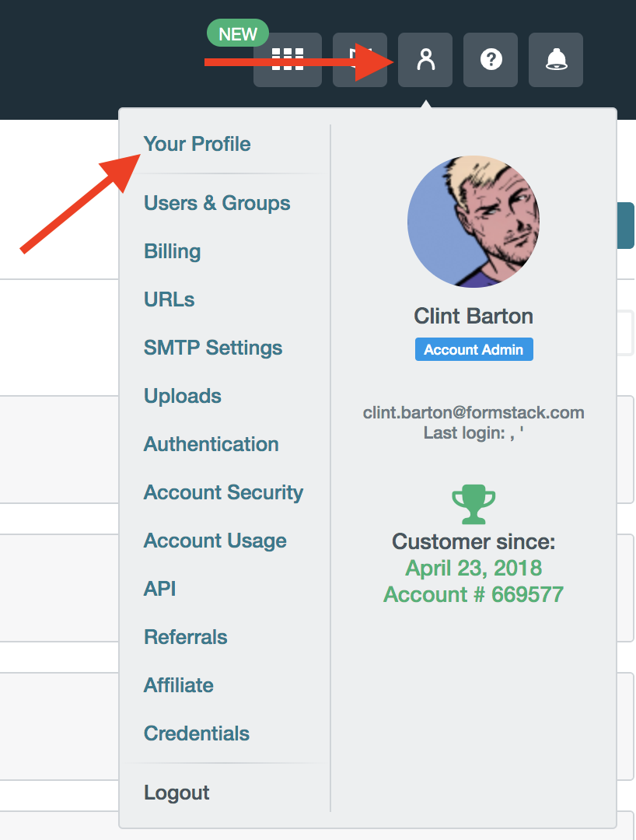Screen dimensions: 636x840
Task: Open the Affiliate page
Action: pyautogui.click(x=179, y=685)
